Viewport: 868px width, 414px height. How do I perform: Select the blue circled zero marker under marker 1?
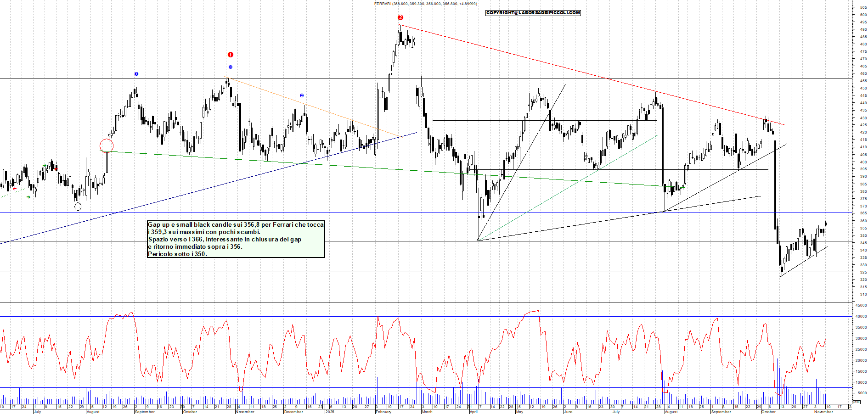pos(230,67)
